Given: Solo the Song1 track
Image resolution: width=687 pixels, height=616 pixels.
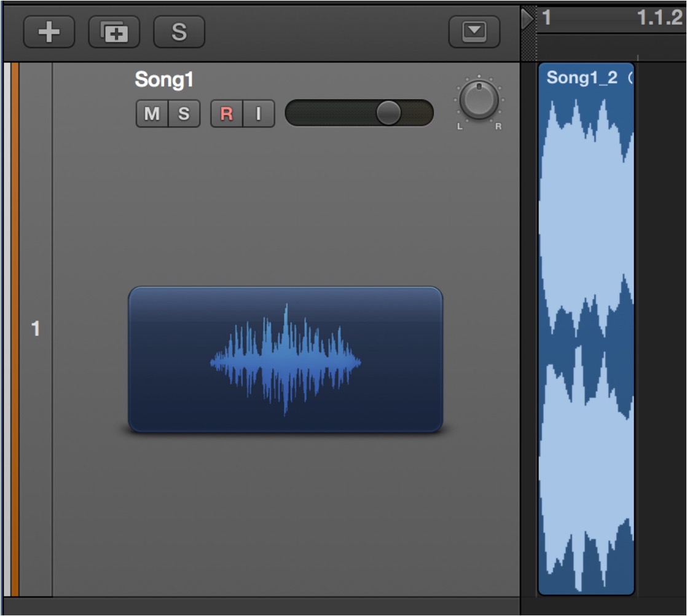Looking at the screenshot, I should click(x=184, y=114).
